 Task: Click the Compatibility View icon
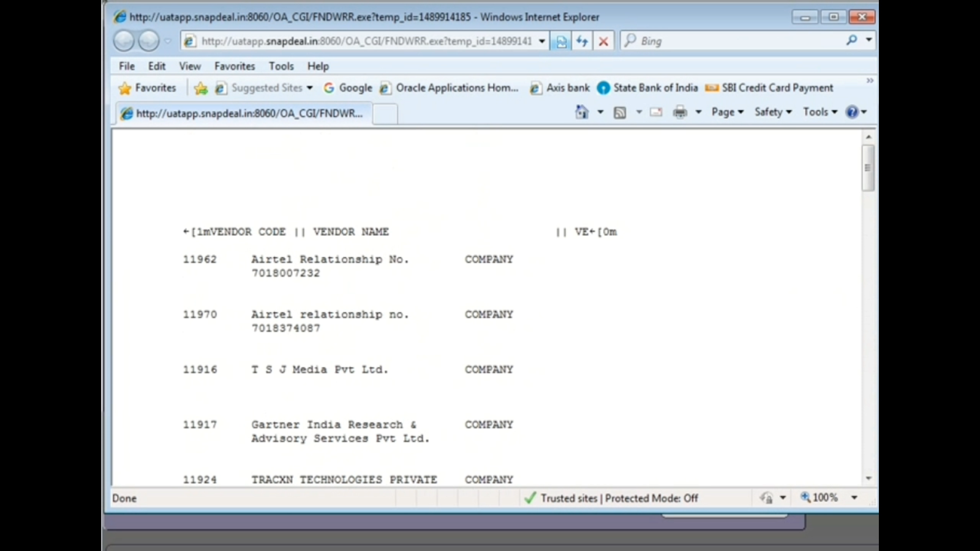(560, 40)
